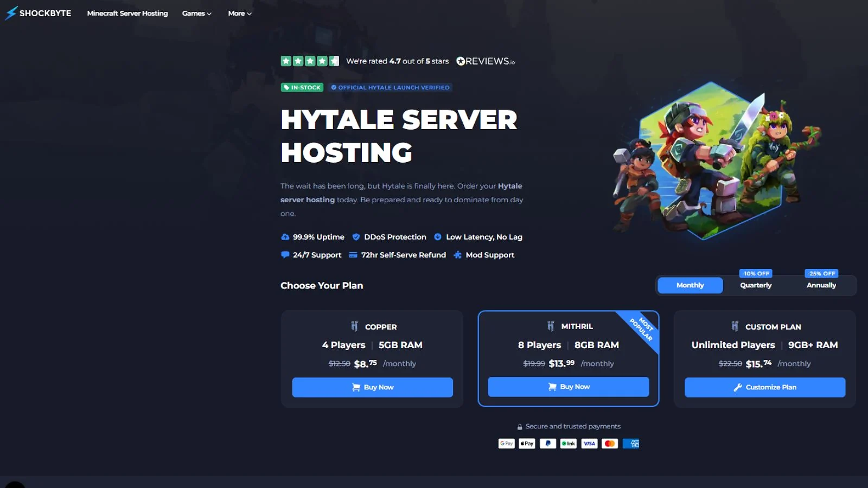Click the Mastercard icon
Image resolution: width=868 pixels, height=488 pixels.
(610, 444)
